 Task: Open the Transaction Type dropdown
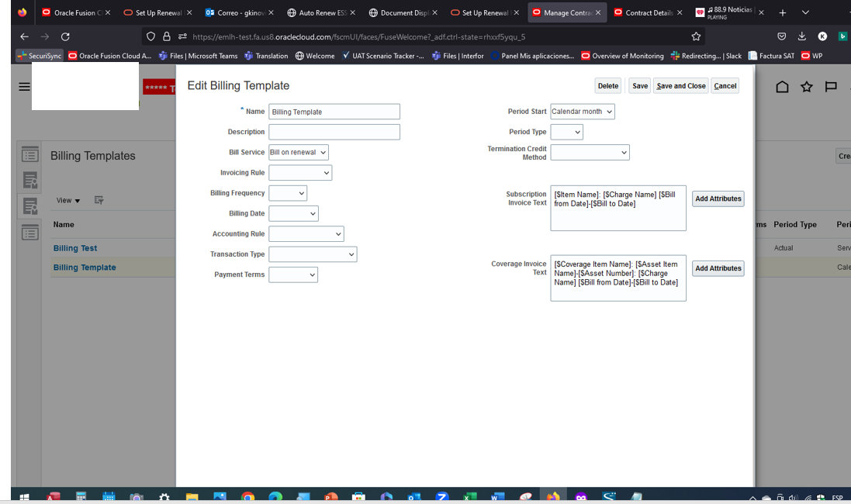[313, 254]
